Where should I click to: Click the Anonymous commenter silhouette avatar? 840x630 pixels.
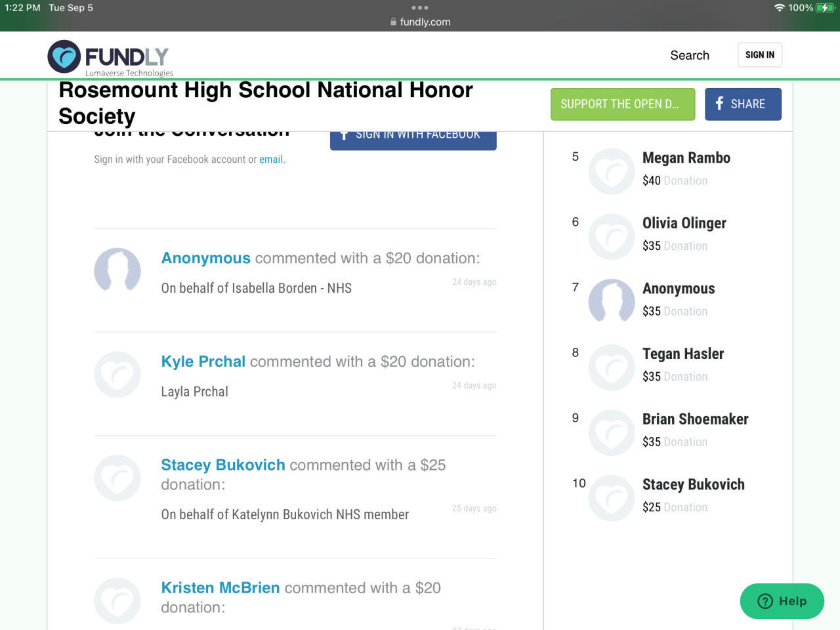[x=117, y=270]
